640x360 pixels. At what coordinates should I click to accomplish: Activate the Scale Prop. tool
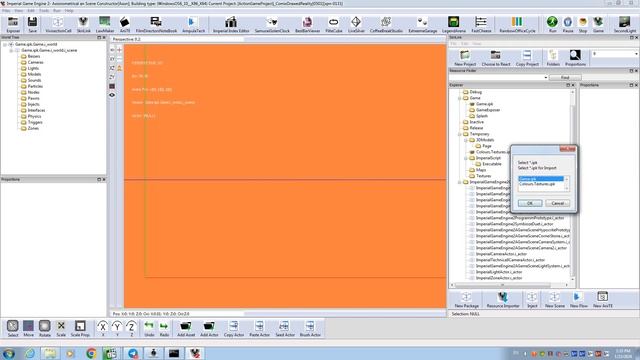point(80,328)
